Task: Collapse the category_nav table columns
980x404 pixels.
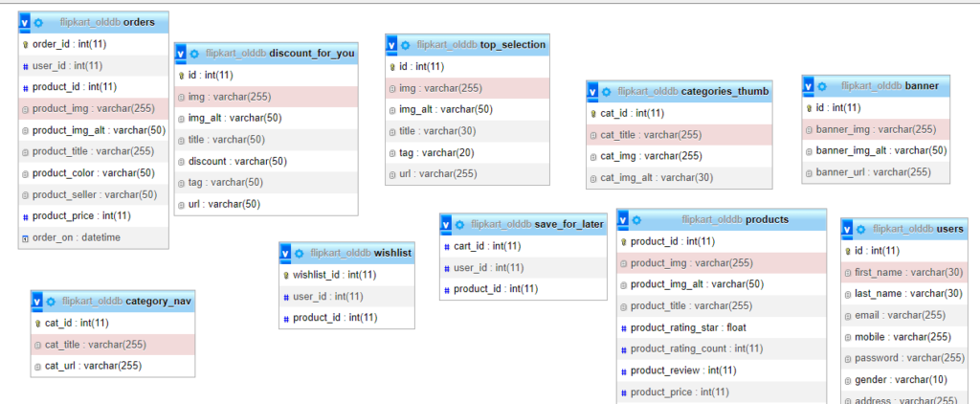Action: tap(37, 303)
